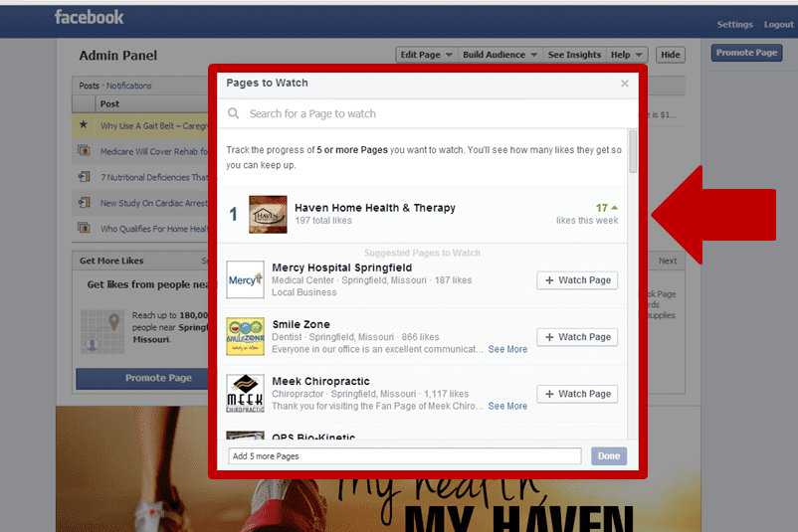
Task: Click the photo icon beside Medicare post
Action: (84, 150)
